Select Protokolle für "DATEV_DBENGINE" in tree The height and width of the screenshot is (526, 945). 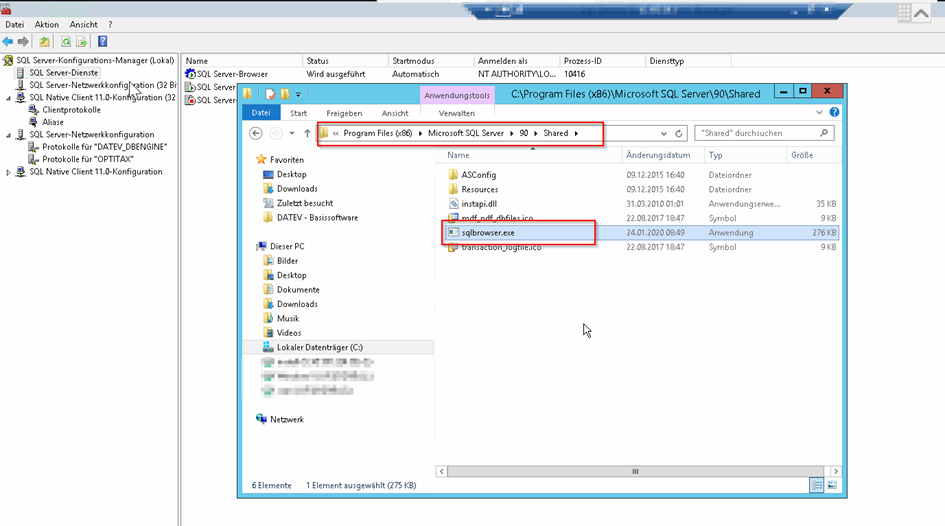(104, 147)
